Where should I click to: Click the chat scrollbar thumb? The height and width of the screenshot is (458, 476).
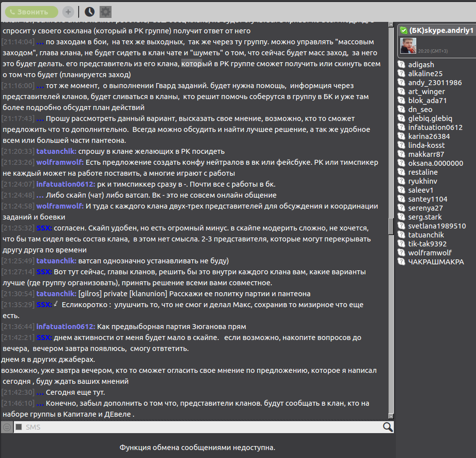coord(391,226)
